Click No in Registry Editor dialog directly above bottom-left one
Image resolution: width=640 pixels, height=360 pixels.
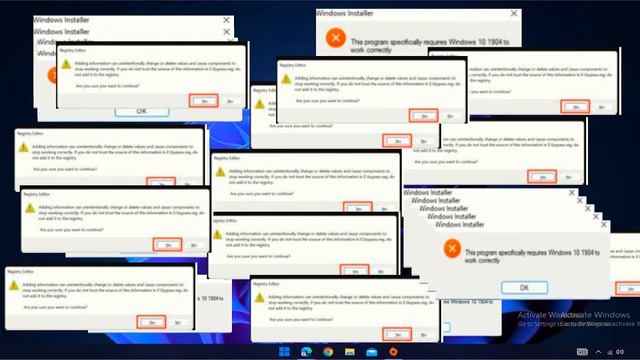[194, 245]
